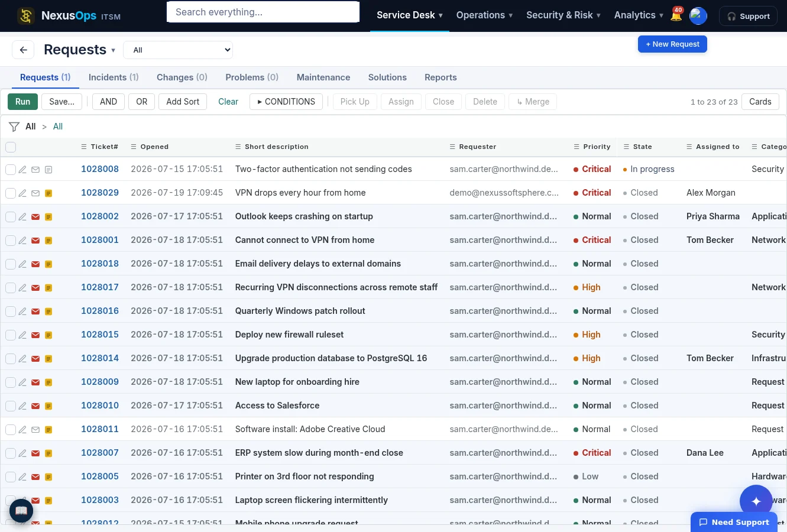This screenshot has height=532, width=787.
Task: Click the mail icon for ticket 1028002
Action: click(35, 217)
